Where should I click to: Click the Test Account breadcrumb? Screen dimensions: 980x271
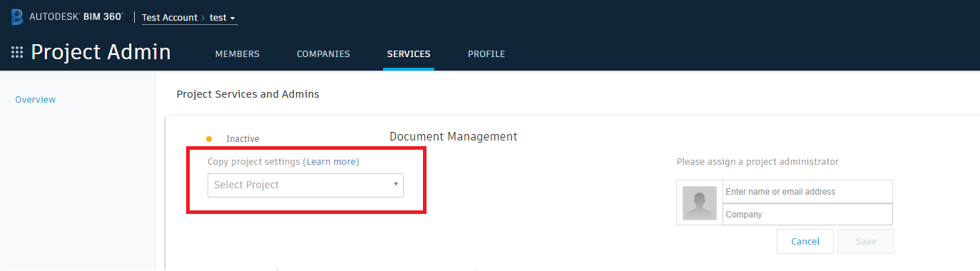tap(170, 18)
